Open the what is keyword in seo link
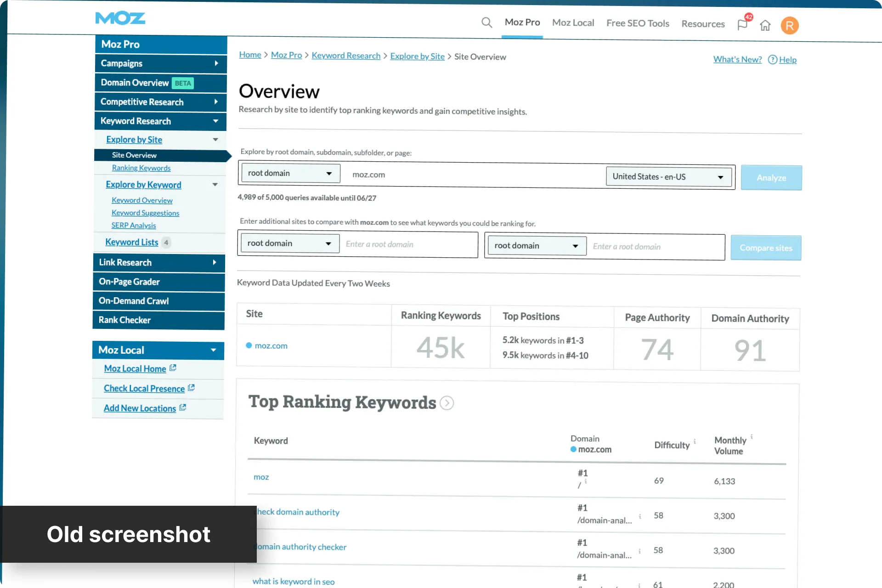 pos(294,581)
